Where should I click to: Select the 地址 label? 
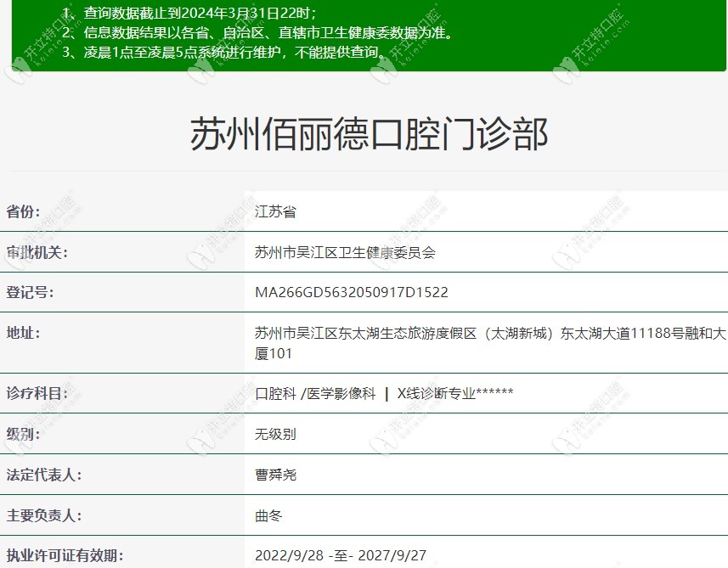(x=23, y=333)
